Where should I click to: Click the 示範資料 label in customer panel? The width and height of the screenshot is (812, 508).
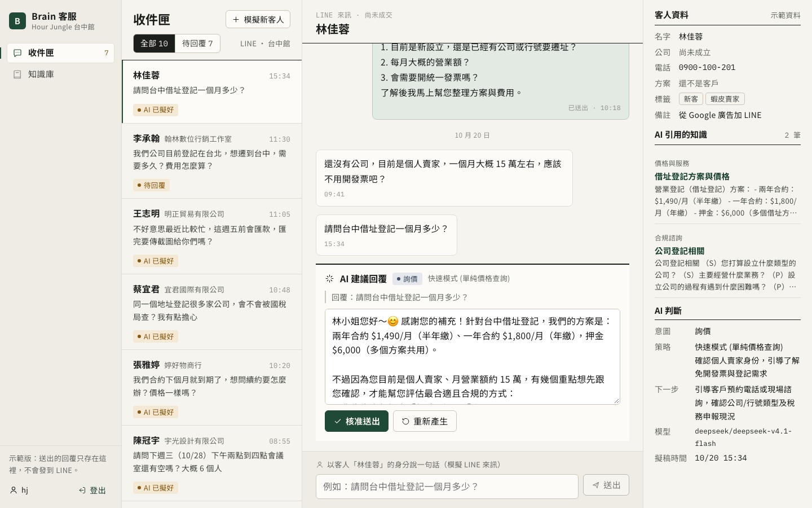pyautogui.click(x=785, y=15)
